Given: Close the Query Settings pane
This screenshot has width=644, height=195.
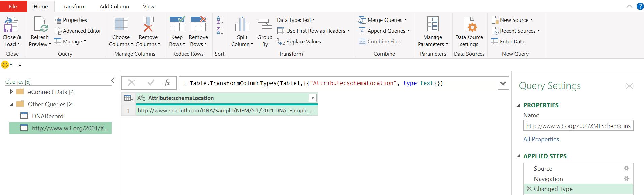Looking at the screenshot, I should 629,86.
